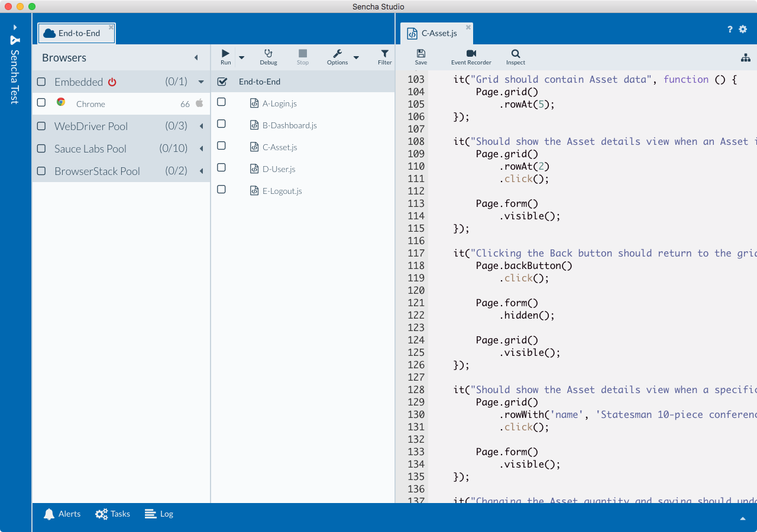The width and height of the screenshot is (757, 532).
Task: Open the D-User.js test file
Action: 279,169
